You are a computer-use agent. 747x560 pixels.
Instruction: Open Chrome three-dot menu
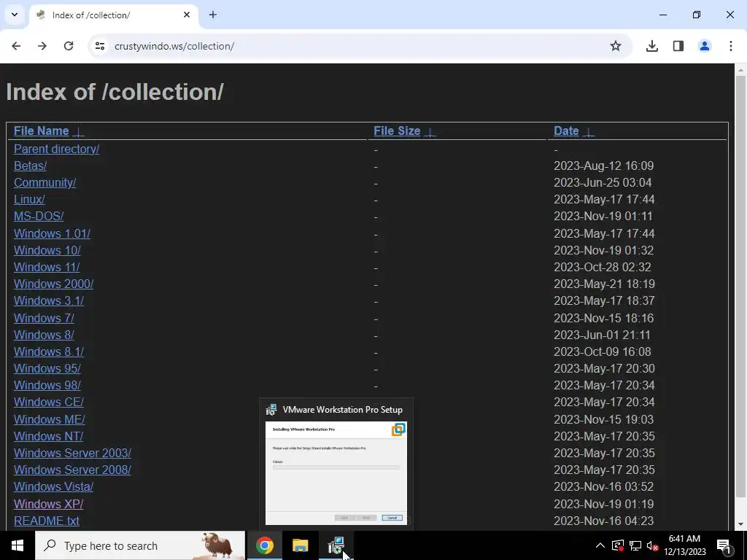tap(731, 46)
